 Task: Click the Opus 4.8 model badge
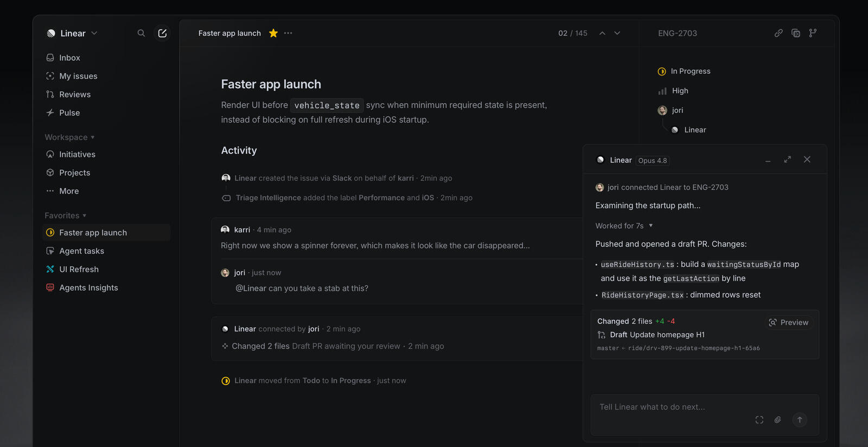[x=653, y=161]
